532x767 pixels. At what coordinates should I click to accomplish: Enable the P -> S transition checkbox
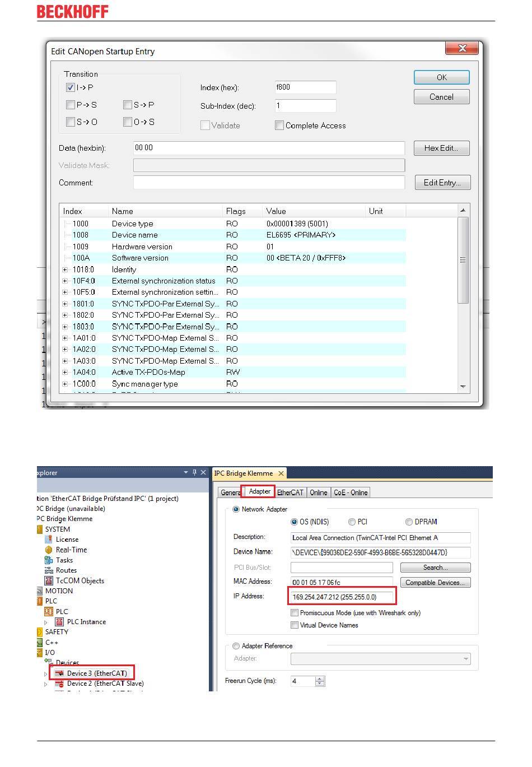click(x=71, y=105)
